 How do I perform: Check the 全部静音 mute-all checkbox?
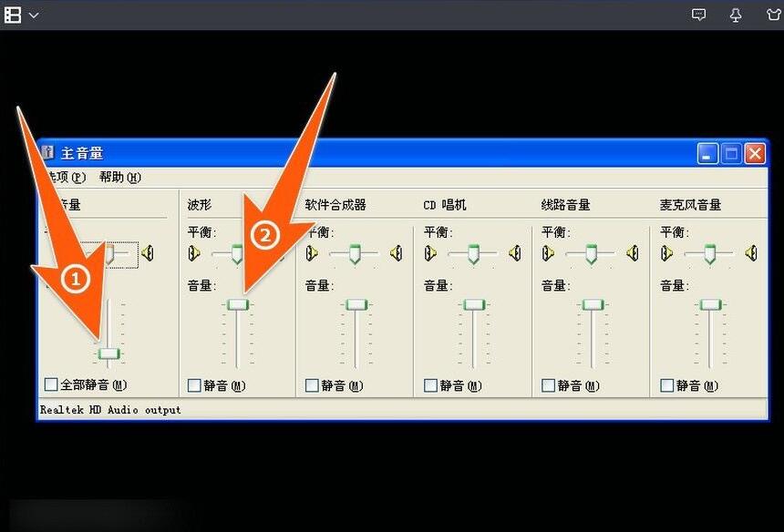click(51, 384)
